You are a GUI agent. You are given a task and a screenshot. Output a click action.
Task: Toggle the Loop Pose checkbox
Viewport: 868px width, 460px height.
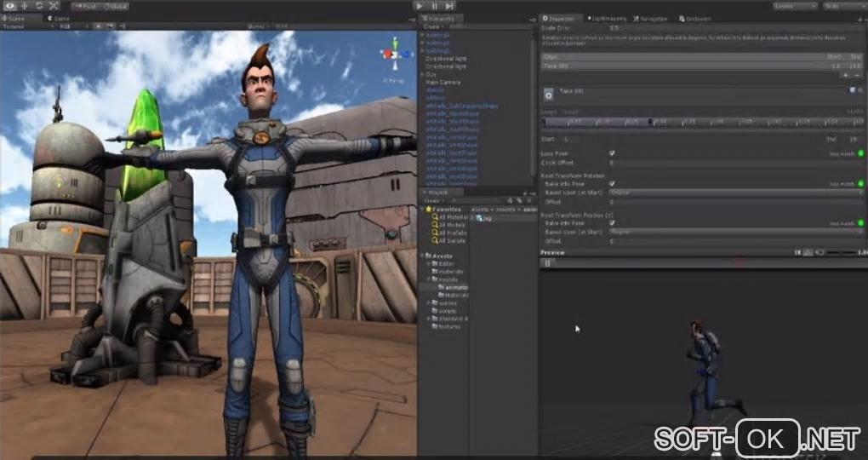coord(612,153)
